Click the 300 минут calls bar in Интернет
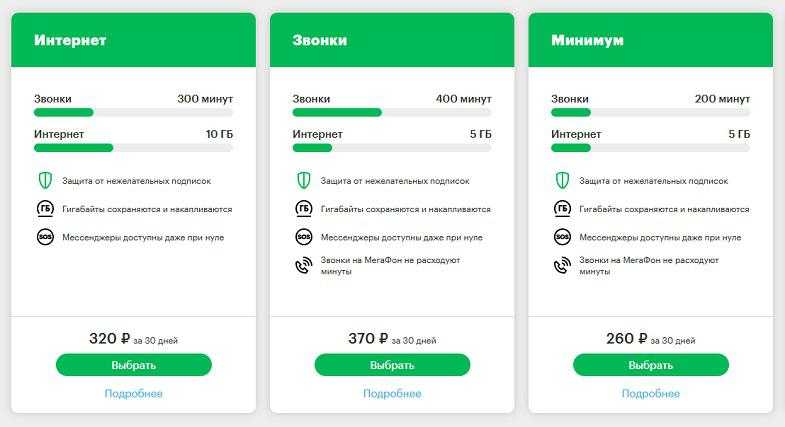 click(134, 113)
